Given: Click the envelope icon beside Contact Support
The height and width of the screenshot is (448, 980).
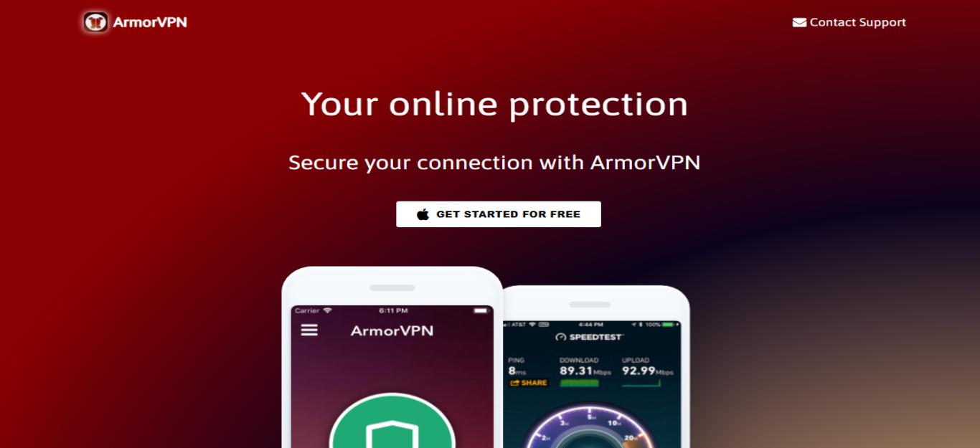Looking at the screenshot, I should (x=799, y=23).
